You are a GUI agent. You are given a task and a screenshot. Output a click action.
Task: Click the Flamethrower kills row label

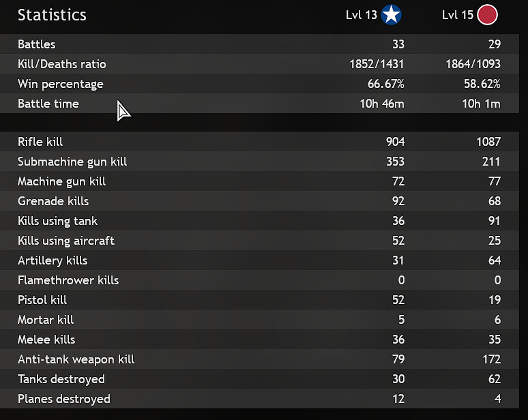click(x=68, y=280)
